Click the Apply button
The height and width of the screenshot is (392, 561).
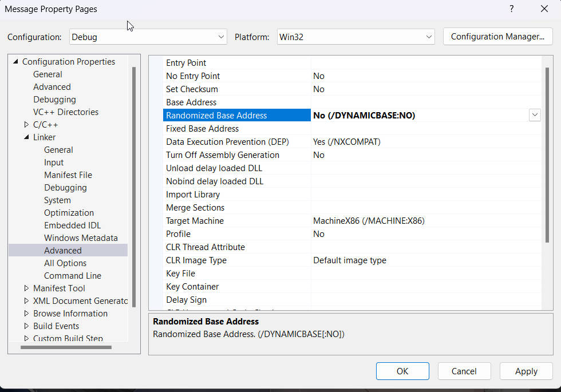[526, 371]
